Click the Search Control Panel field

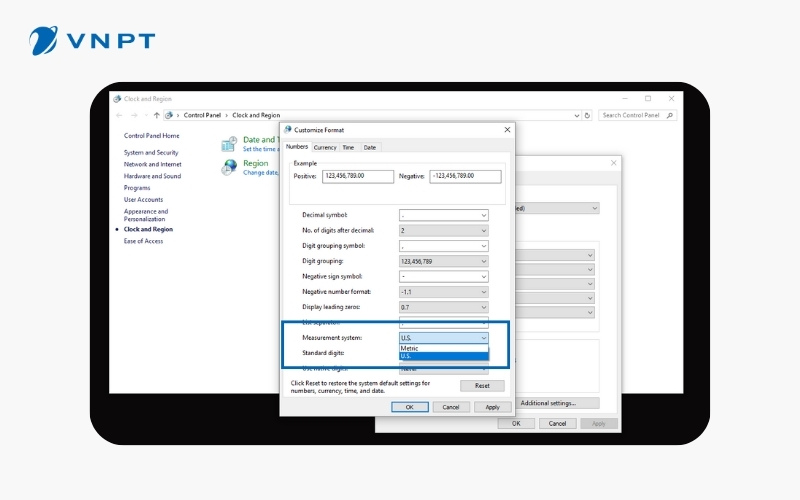(630, 115)
